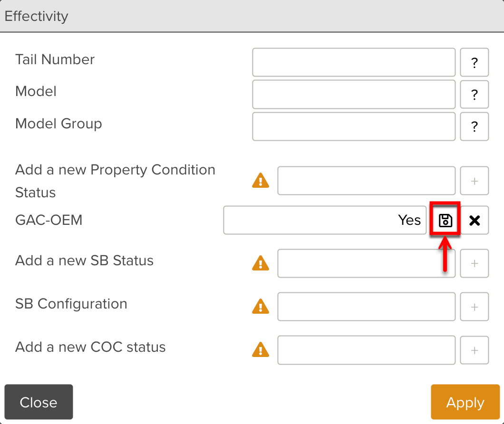Focus the Tail Number input field

click(x=354, y=62)
